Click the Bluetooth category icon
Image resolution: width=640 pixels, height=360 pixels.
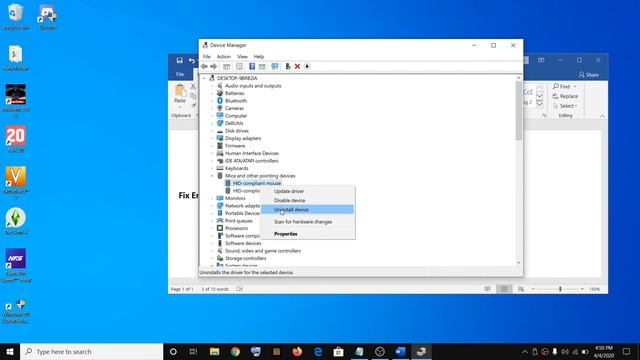point(220,101)
